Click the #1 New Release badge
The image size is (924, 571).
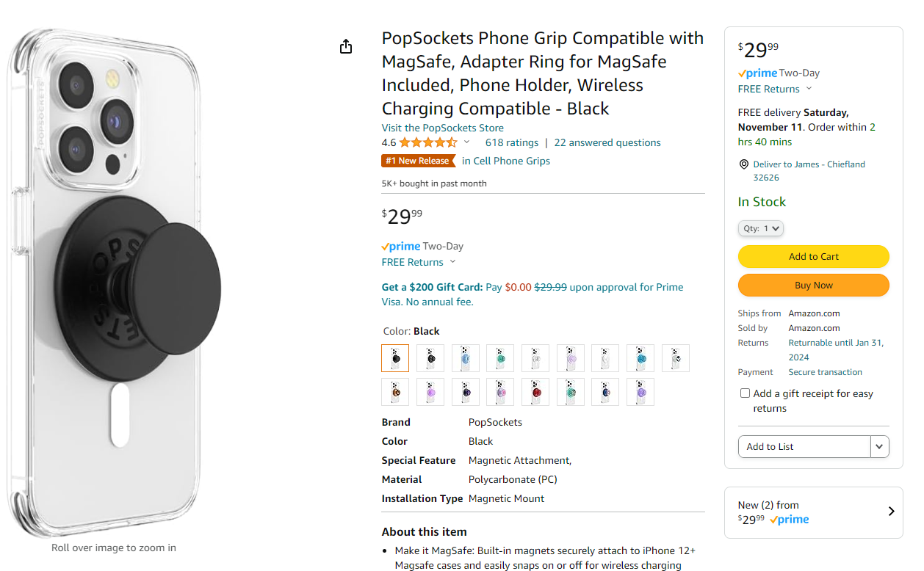[418, 161]
